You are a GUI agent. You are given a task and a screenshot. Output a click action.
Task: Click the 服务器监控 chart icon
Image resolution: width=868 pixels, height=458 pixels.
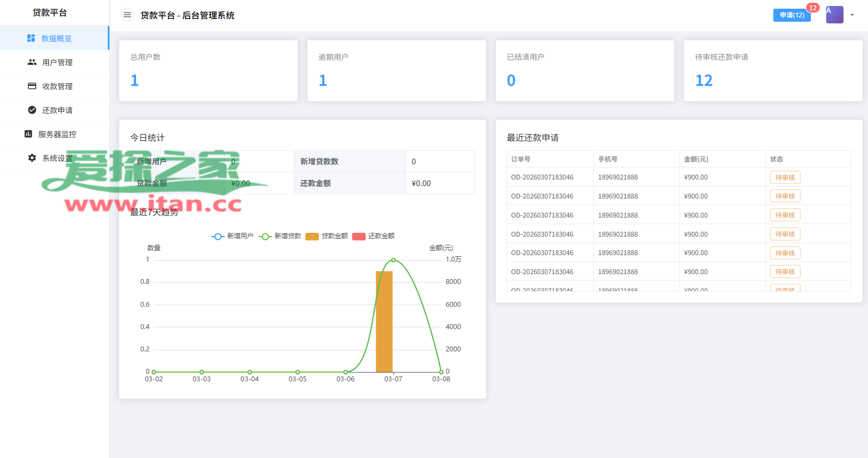[x=28, y=134]
